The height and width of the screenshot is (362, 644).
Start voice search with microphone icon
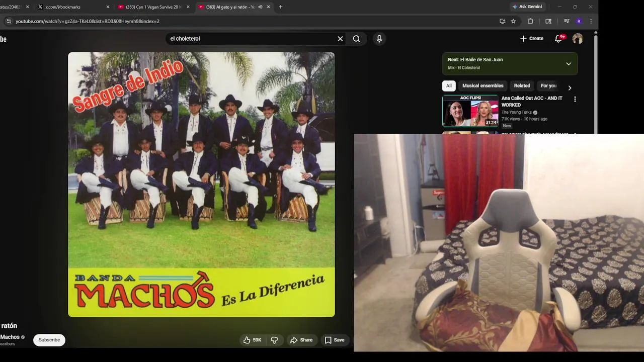(379, 39)
